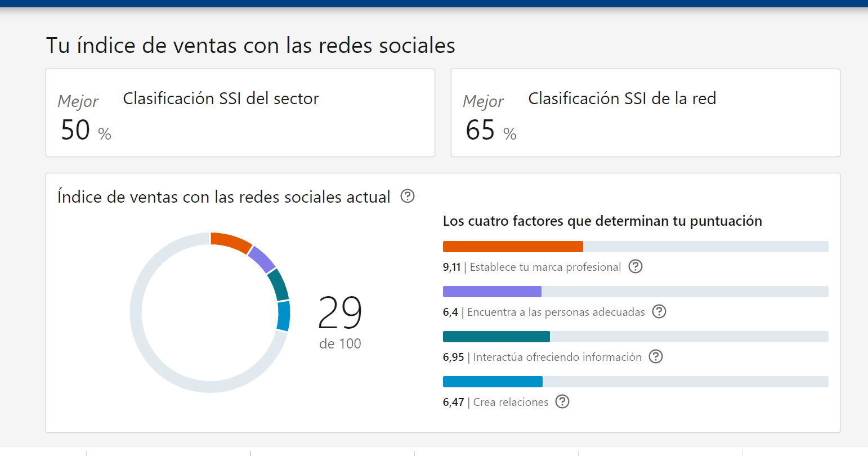Click the 9,11 factor score value
Image resolution: width=868 pixels, height=456 pixels.
[451, 267]
